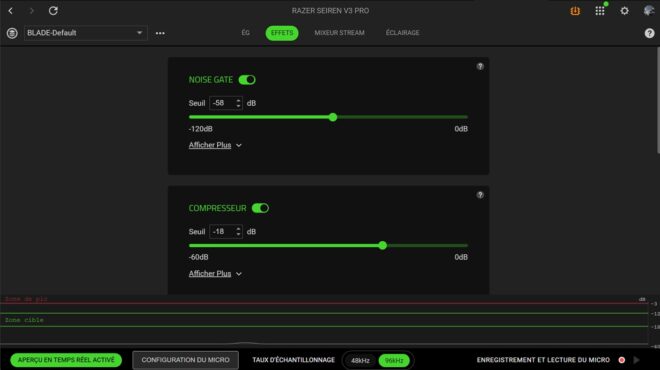Toggle Aperçu en temps réel activé
The width and height of the screenshot is (660, 370).
click(66, 360)
